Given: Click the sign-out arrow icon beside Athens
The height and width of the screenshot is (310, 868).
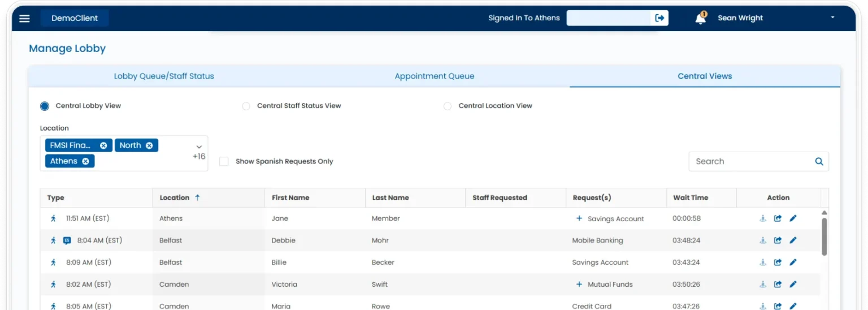Looking at the screenshot, I should [659, 18].
